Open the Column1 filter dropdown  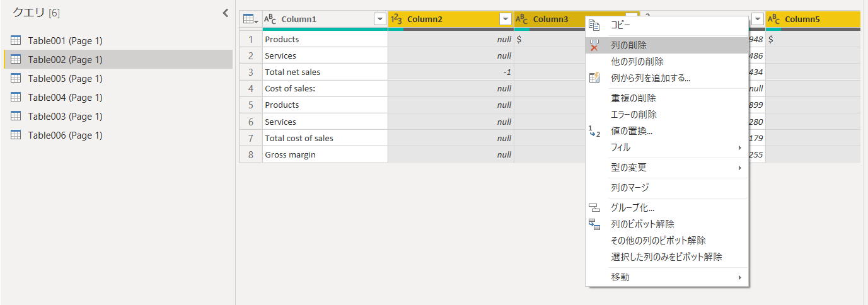click(x=380, y=20)
